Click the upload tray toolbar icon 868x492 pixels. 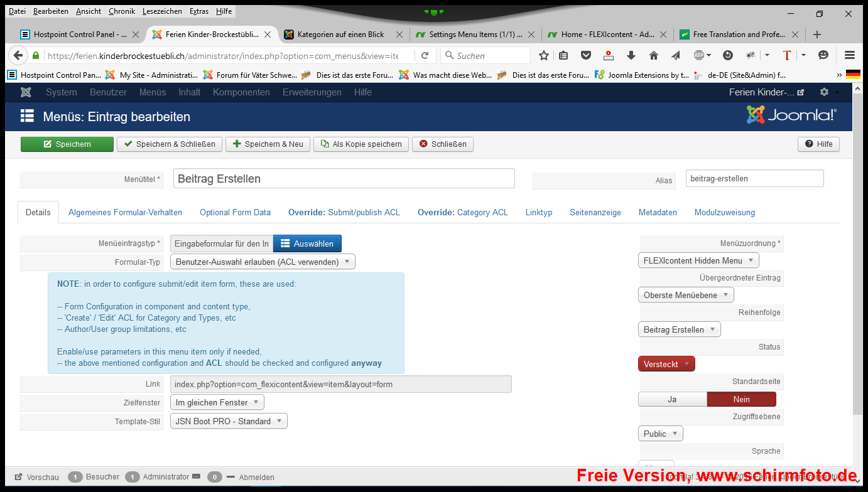point(609,55)
